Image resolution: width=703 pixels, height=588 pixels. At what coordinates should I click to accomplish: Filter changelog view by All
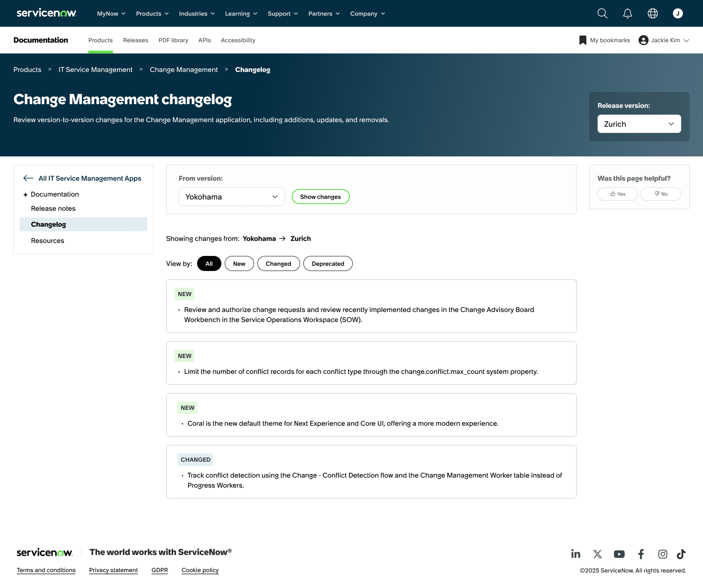point(209,263)
